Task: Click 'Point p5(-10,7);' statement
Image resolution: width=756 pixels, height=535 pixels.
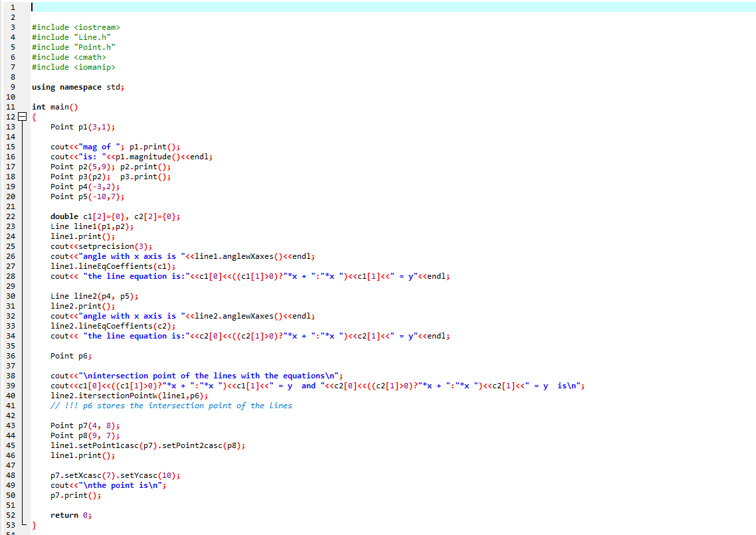Action: tap(87, 196)
